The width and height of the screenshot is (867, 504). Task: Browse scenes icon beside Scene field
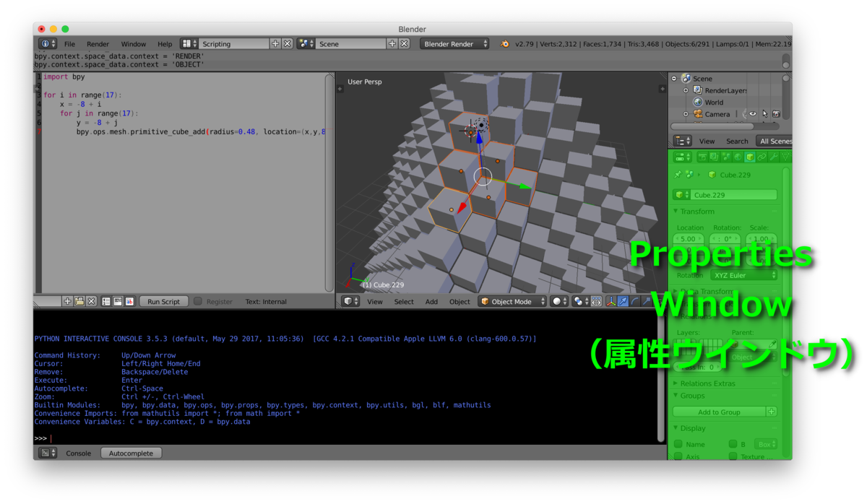pos(306,44)
